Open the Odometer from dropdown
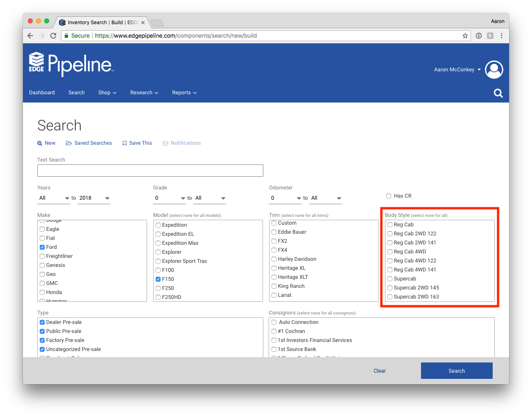This screenshot has height=417, width=532. pos(285,198)
